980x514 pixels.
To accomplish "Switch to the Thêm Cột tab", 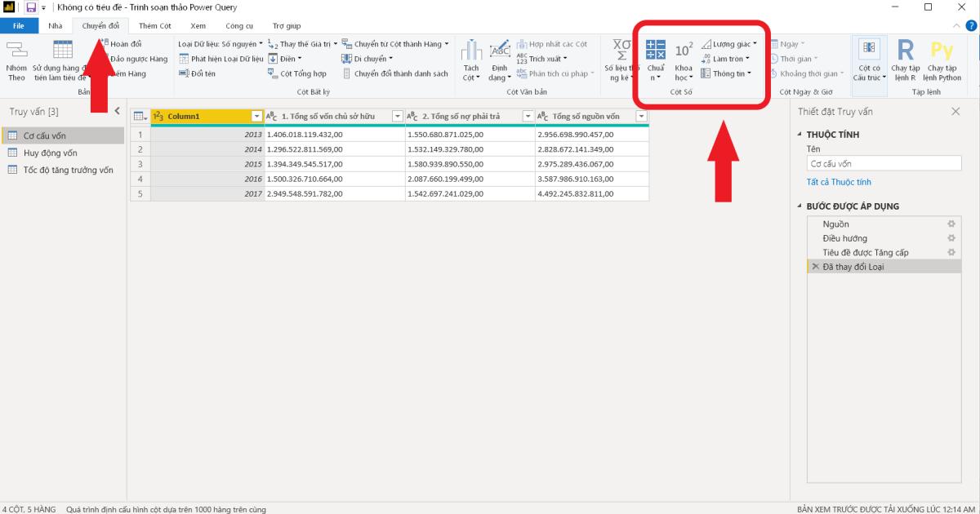I will tap(154, 26).
